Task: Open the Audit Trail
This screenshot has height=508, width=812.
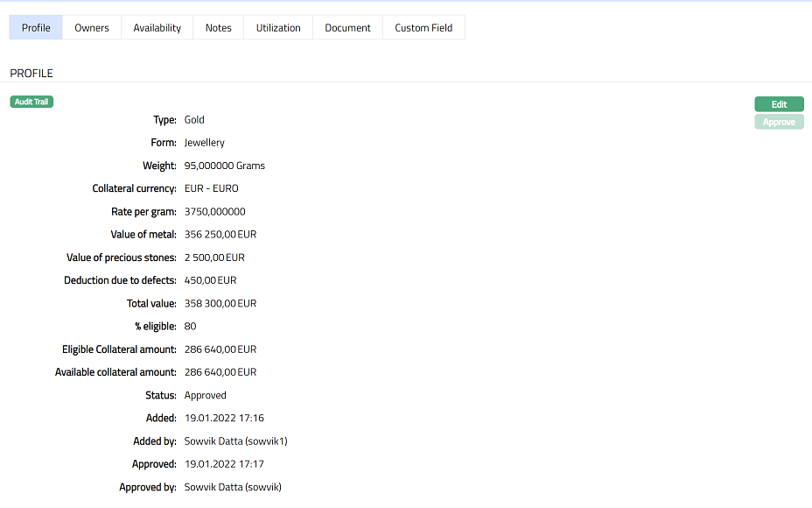Action: tap(31, 102)
